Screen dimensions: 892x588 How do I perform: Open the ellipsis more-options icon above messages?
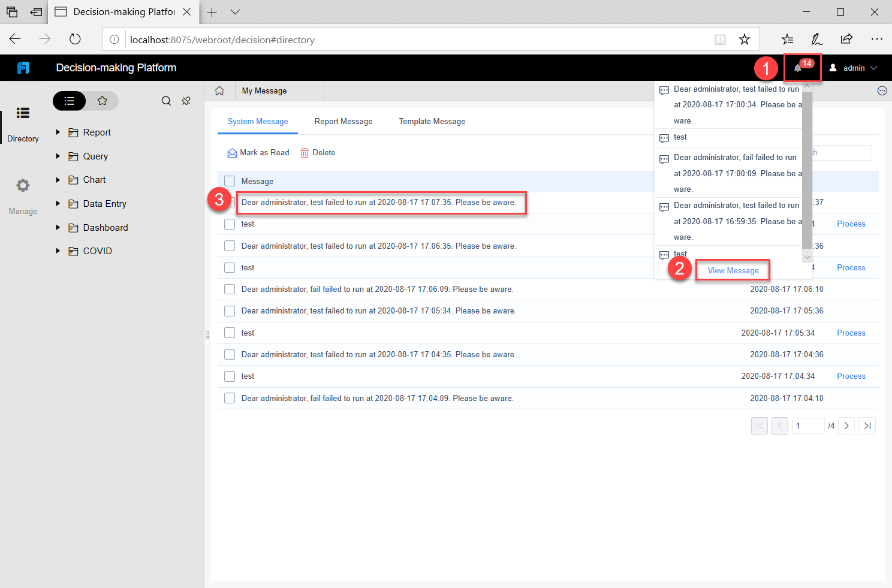click(882, 91)
